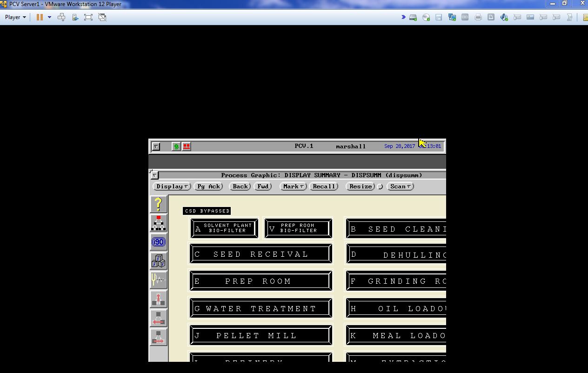Open the VMware Player menu
Screen dimensions: 588x373
[15, 17]
